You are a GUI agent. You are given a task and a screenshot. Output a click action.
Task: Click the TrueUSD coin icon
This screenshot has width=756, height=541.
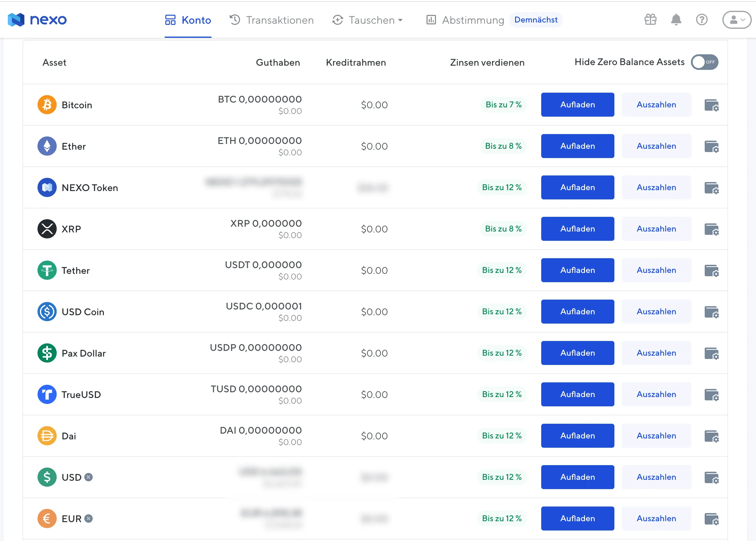point(47,394)
